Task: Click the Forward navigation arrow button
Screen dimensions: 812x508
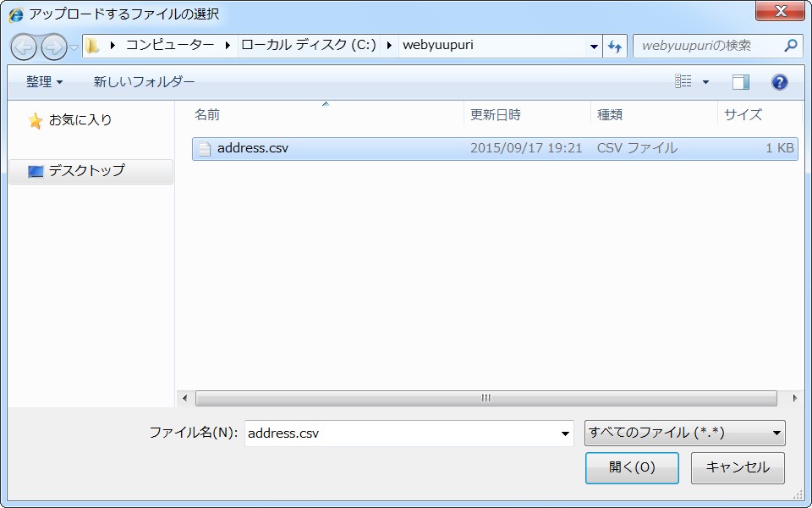Action: tap(53, 47)
